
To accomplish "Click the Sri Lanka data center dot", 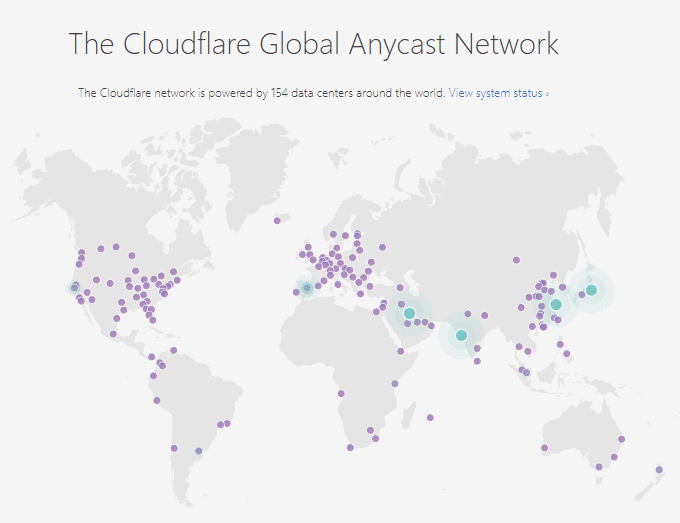I will (477, 361).
